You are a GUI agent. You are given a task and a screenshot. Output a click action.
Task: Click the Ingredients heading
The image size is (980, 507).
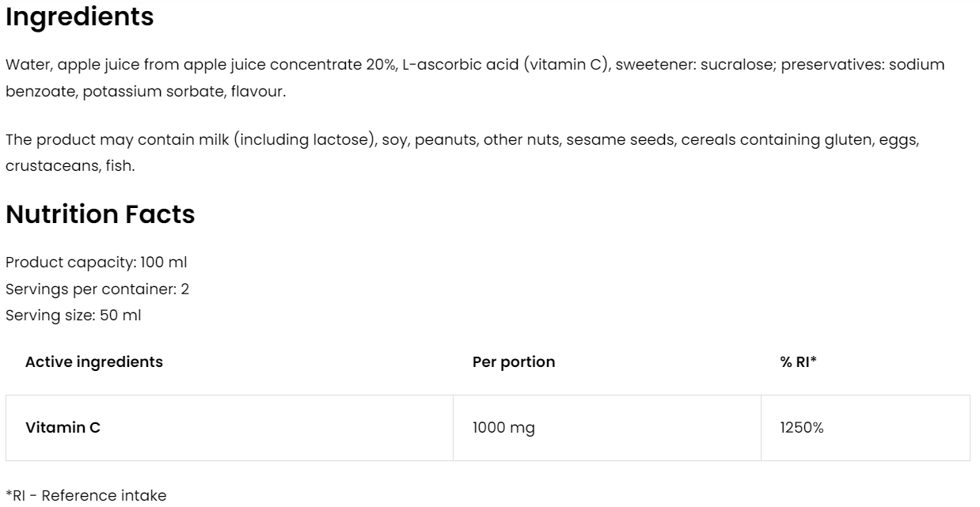(x=80, y=17)
